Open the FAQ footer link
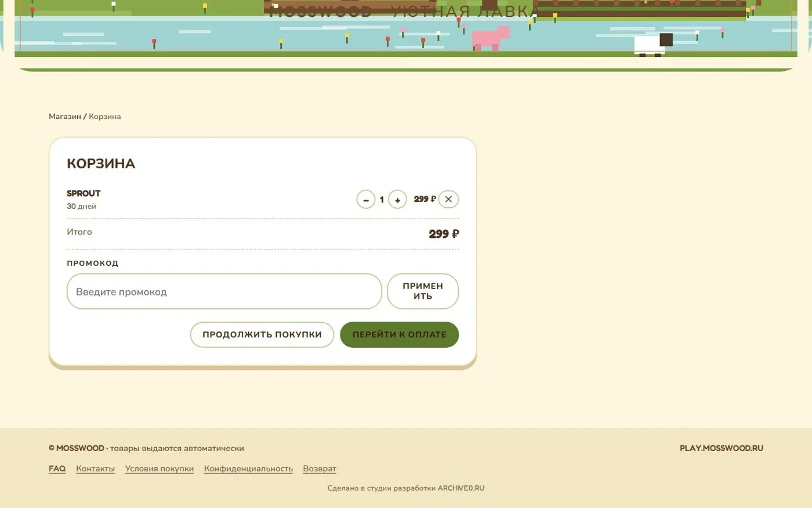Viewport: 812px width, 508px height. click(57, 469)
